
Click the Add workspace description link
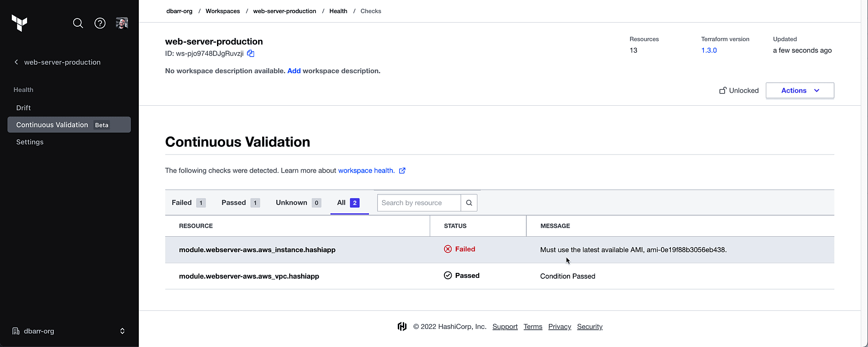pos(294,71)
